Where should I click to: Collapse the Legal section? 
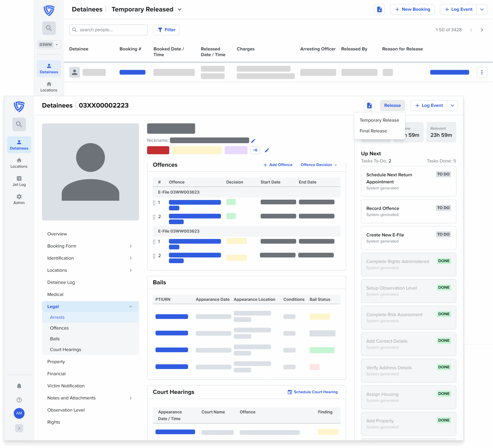[x=131, y=306]
